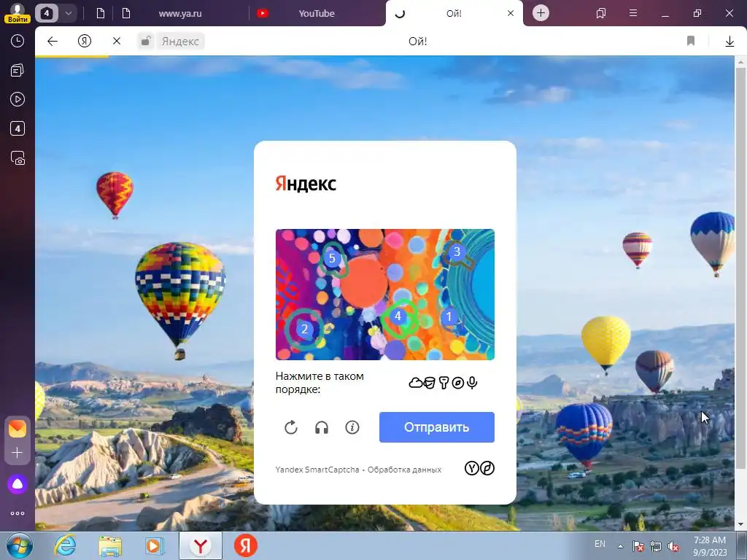The height and width of the screenshot is (560, 747).
Task: Click captcha point number 3
Action: point(457,252)
